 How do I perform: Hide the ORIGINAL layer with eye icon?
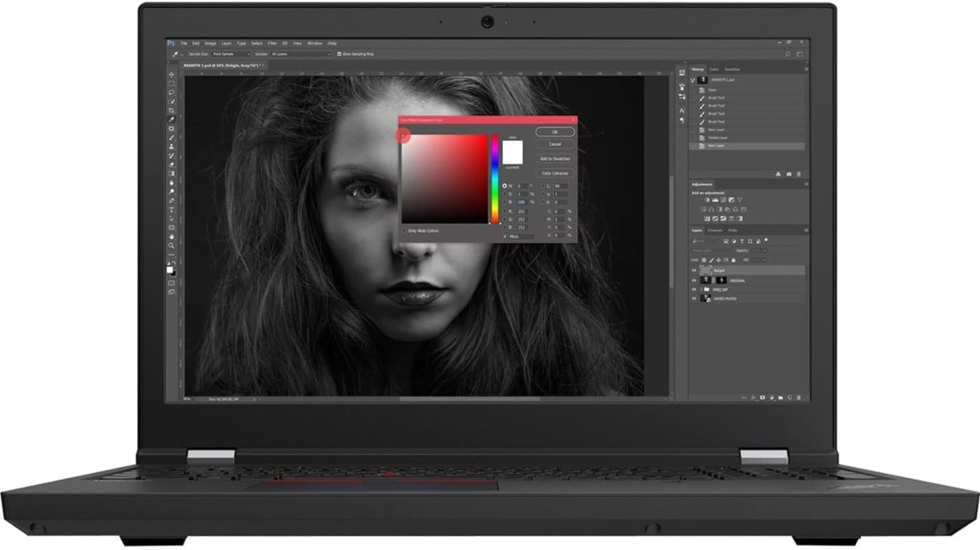click(x=694, y=280)
